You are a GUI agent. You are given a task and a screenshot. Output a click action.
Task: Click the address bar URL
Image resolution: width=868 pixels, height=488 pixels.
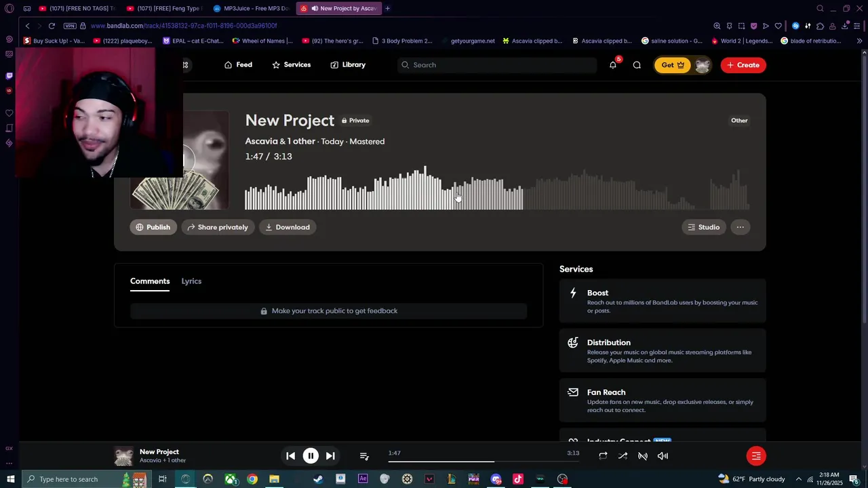tap(184, 26)
